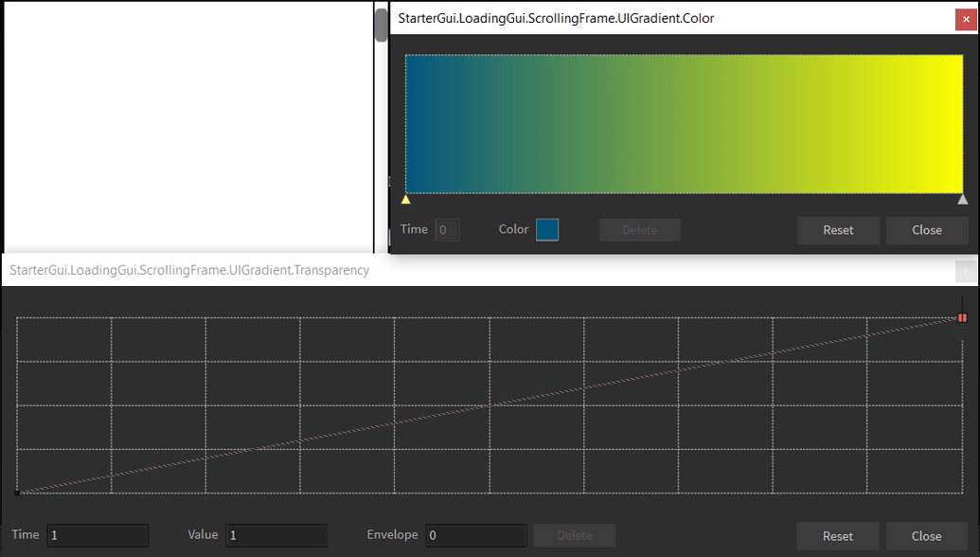This screenshot has height=557, width=980.
Task: Click the UIGradient.Color window title text
Action: pyautogui.click(x=556, y=18)
